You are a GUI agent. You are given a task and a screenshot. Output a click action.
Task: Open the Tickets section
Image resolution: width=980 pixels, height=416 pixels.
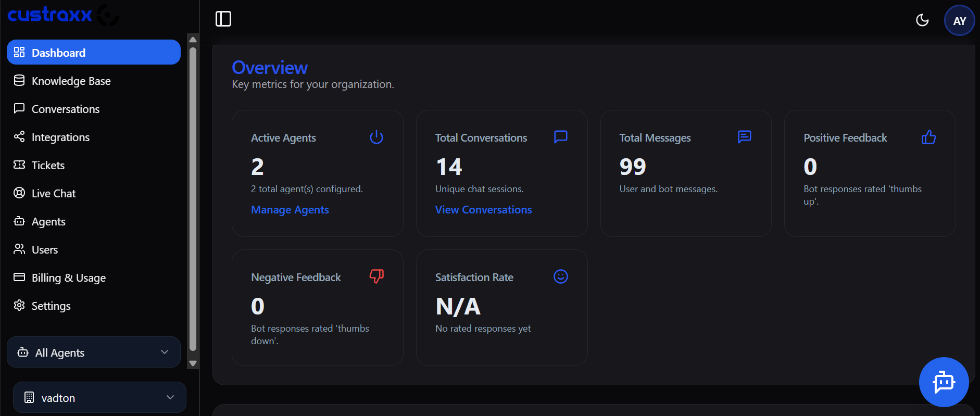(x=94, y=165)
